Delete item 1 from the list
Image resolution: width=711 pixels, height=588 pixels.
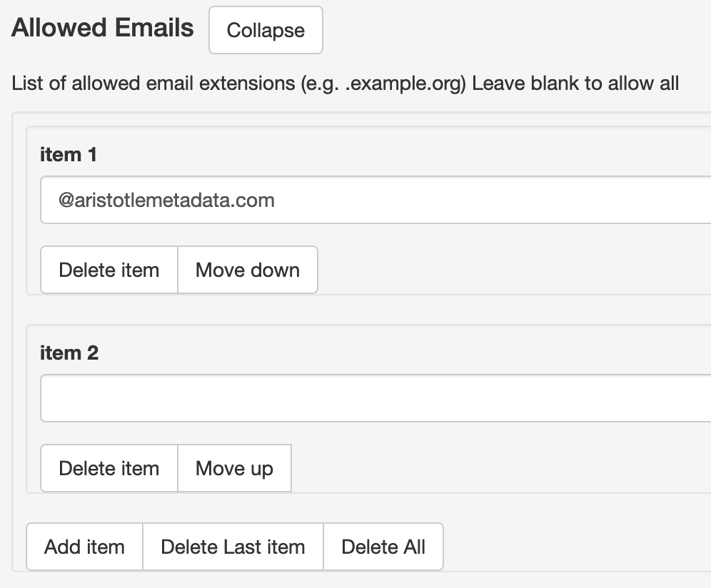pos(109,270)
